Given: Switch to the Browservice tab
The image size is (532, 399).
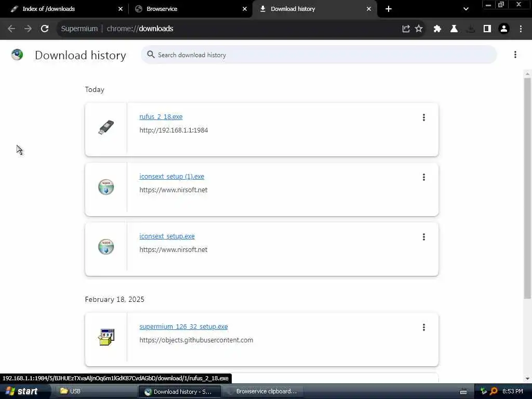Looking at the screenshot, I should [x=191, y=9].
